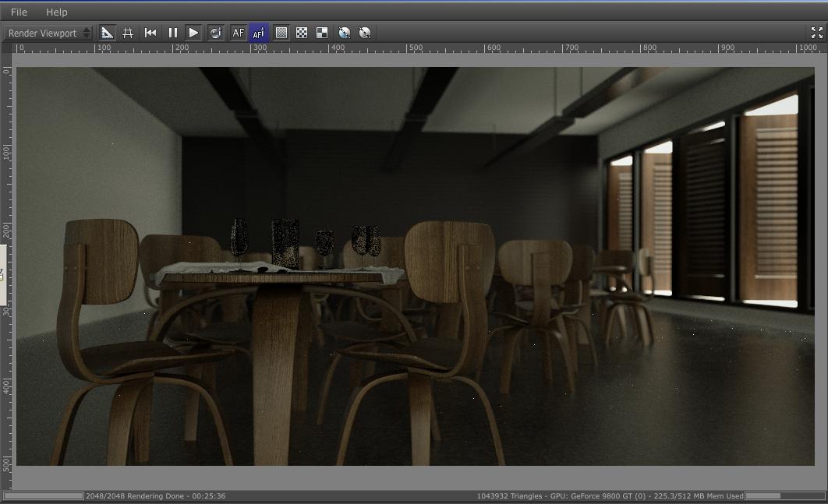Pause the render
This screenshot has height=504, width=828.
[x=172, y=33]
